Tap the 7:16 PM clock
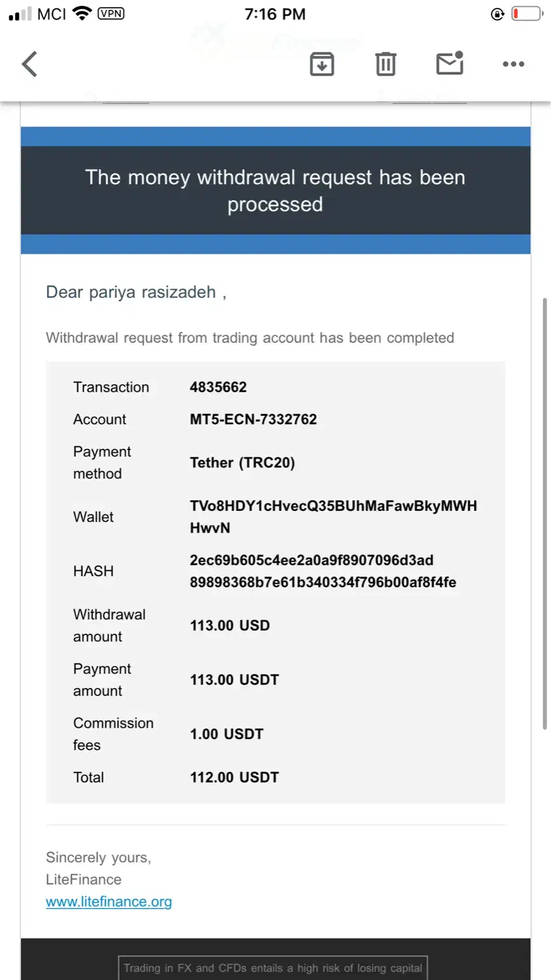This screenshot has height=980, width=551. tap(275, 14)
